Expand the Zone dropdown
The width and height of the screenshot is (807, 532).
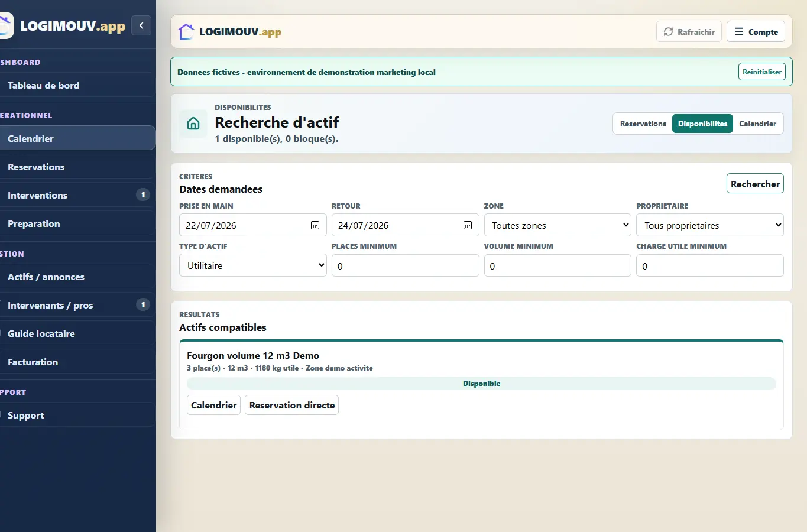[x=558, y=225]
